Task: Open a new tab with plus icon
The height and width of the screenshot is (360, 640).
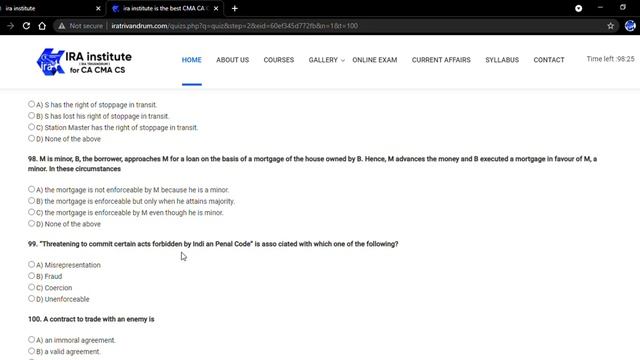Action: tap(235, 8)
